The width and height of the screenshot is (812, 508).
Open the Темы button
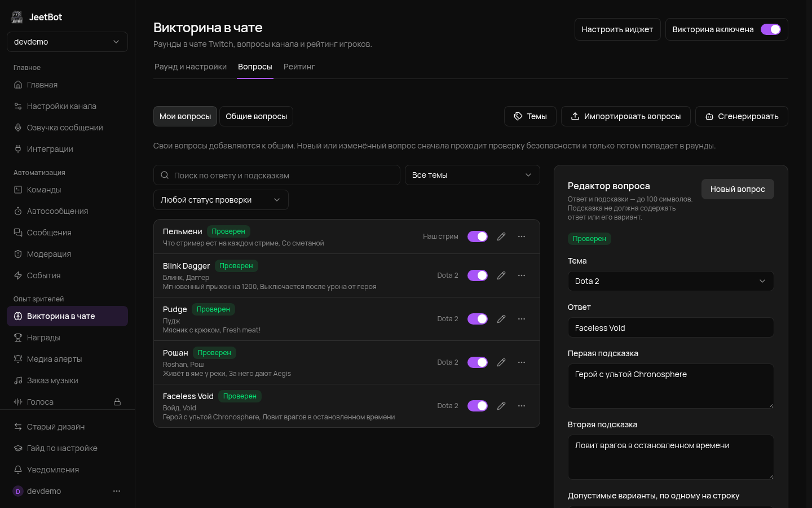pos(530,116)
